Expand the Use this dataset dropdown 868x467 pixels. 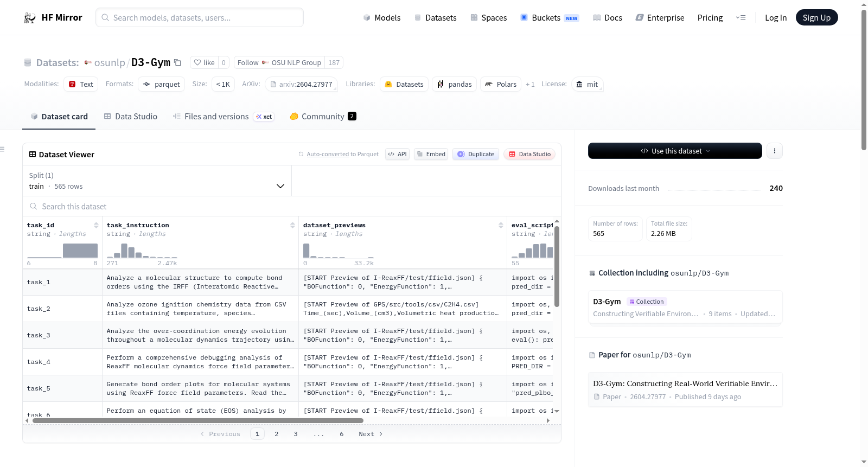pyautogui.click(x=675, y=151)
